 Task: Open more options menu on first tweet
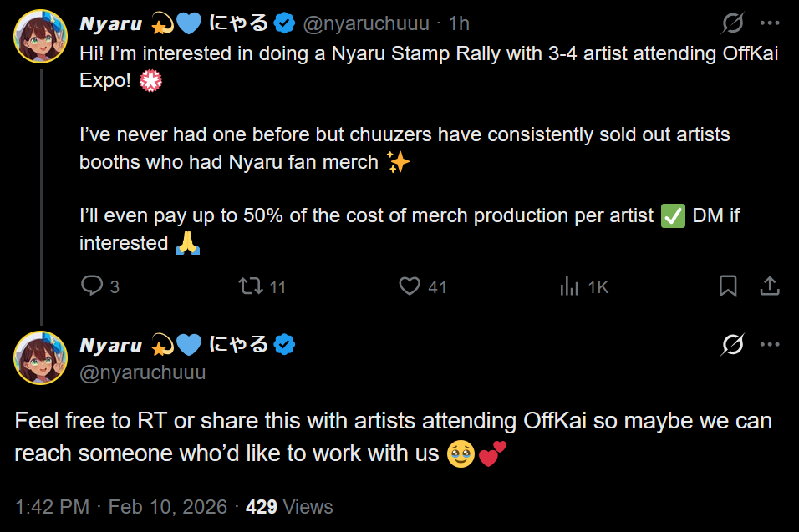(x=769, y=23)
